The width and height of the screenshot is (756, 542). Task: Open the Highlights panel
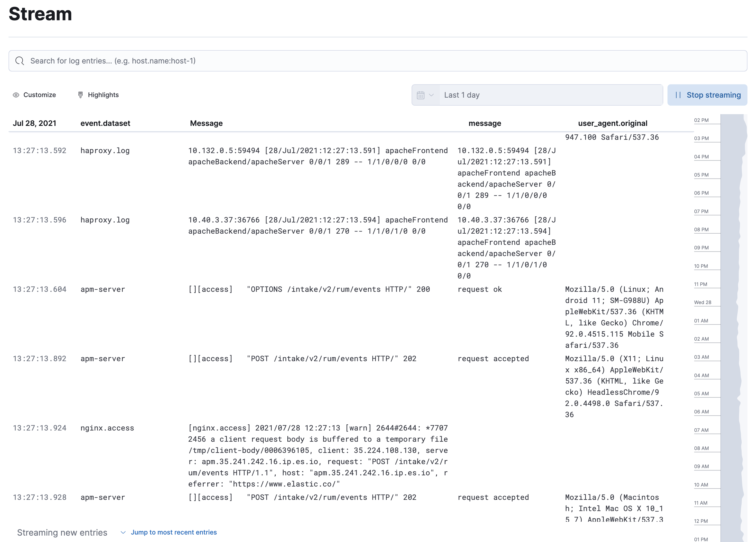(x=103, y=95)
